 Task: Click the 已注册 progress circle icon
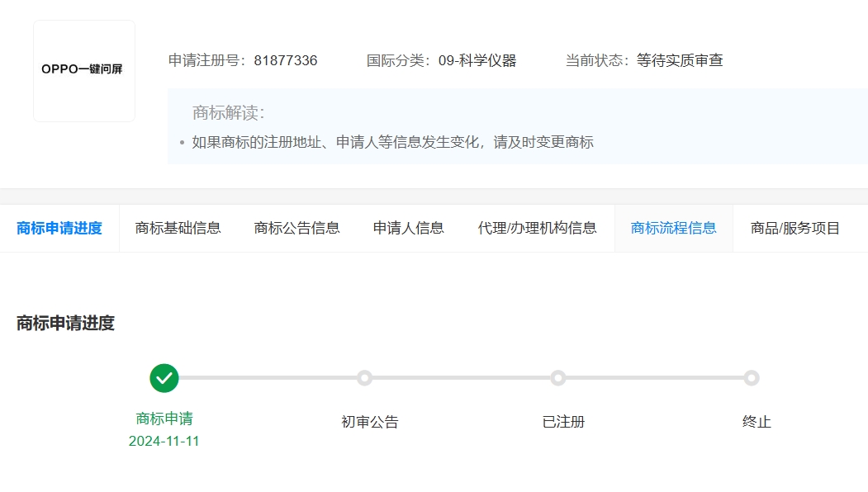[x=558, y=378]
